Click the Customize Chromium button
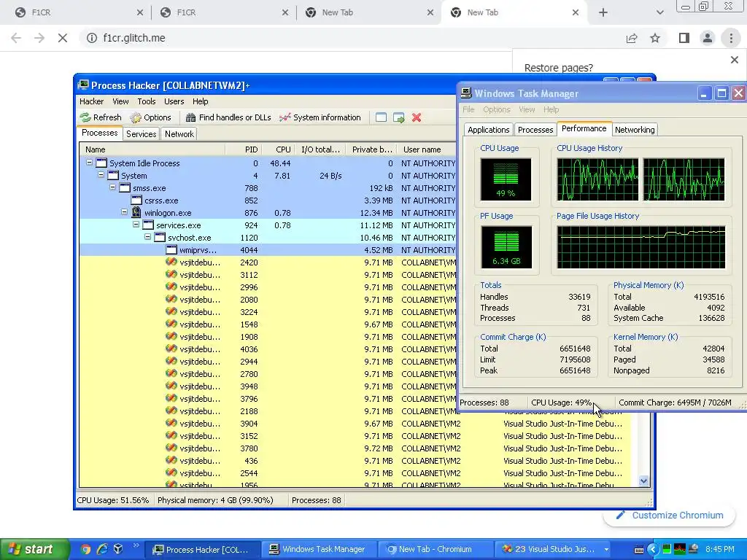The height and width of the screenshot is (560, 747). (670, 516)
